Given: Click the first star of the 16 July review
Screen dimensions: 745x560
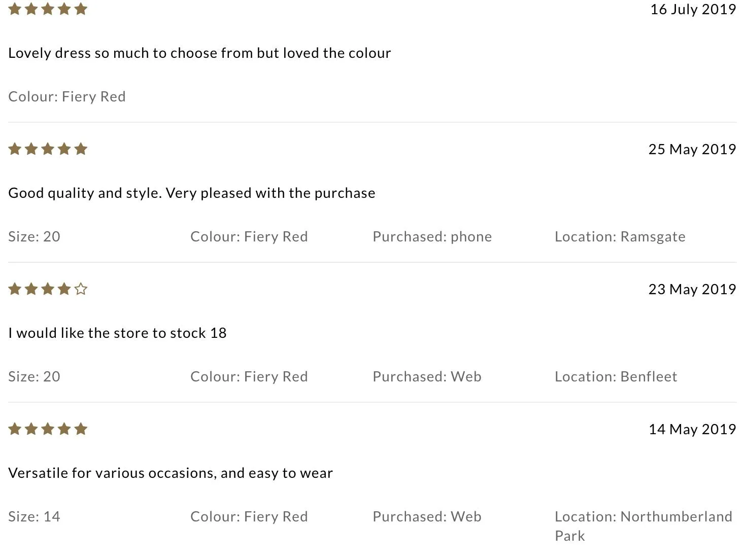Looking at the screenshot, I should click(15, 9).
